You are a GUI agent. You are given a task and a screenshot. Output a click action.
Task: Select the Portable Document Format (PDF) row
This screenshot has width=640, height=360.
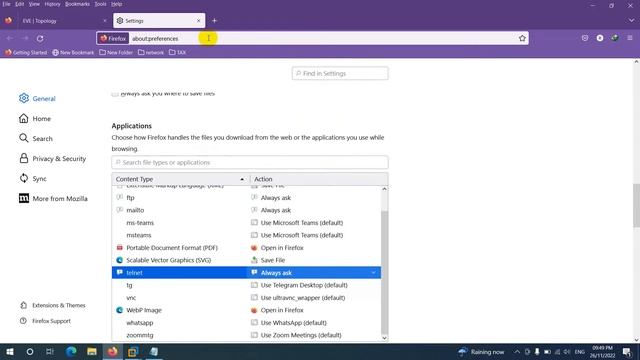pyautogui.click(x=246, y=248)
